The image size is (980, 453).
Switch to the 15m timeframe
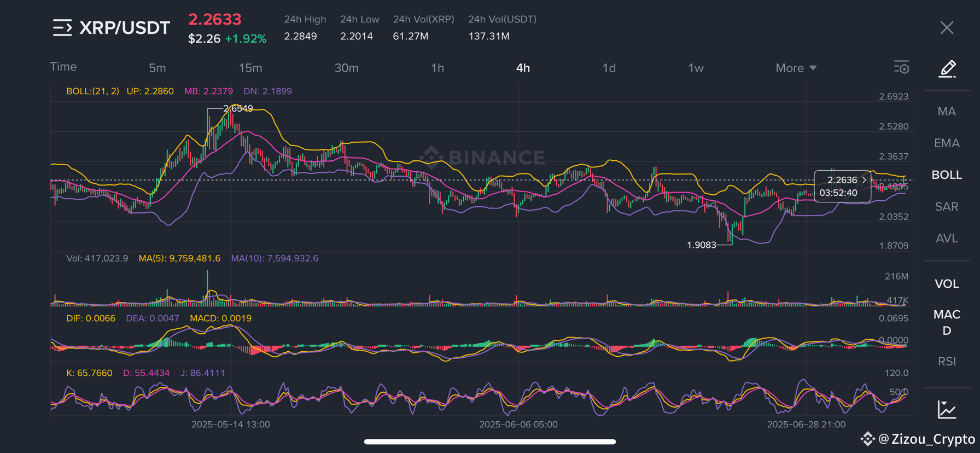(x=250, y=68)
